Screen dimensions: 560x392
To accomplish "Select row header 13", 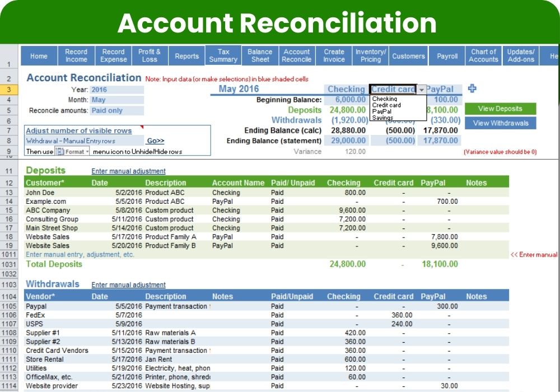I will [x=10, y=193].
